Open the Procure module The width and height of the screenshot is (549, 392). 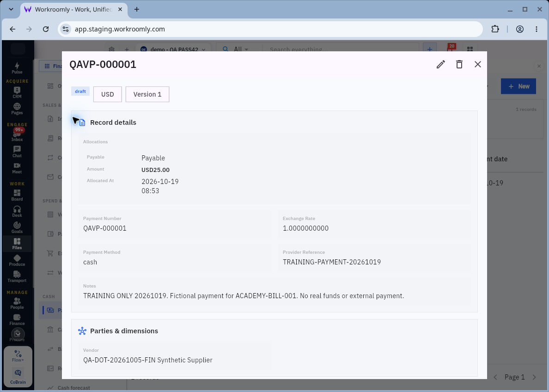pyautogui.click(x=17, y=335)
